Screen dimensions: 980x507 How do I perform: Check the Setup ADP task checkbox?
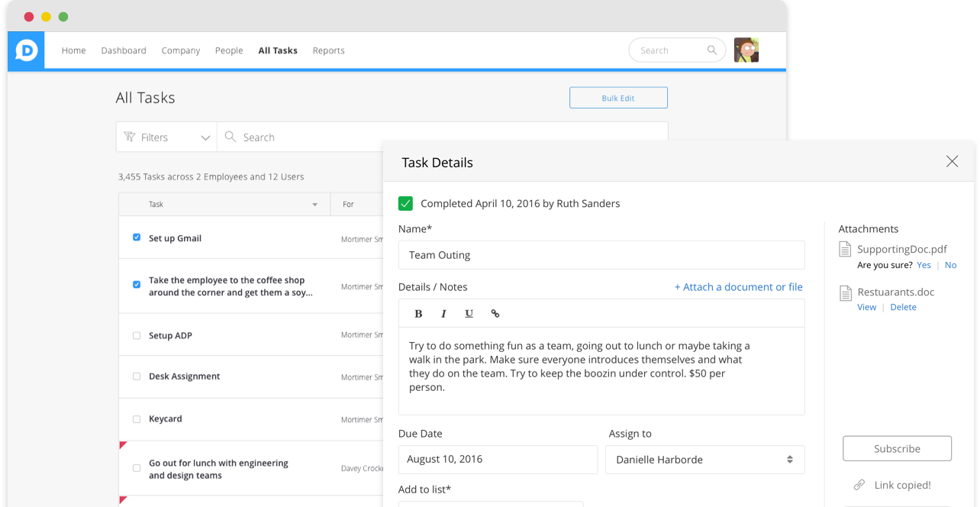(137, 335)
